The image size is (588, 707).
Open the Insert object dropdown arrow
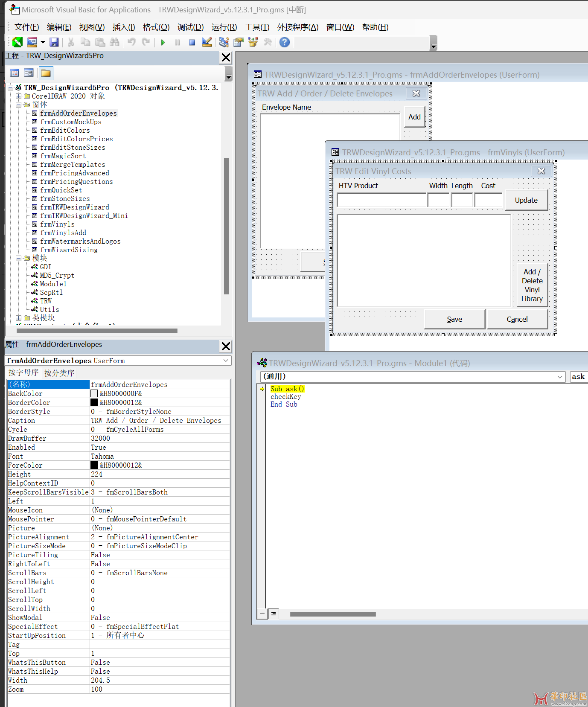[43, 42]
